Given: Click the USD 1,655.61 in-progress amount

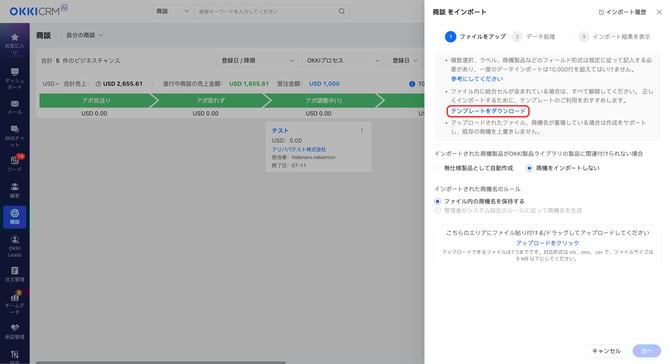Looking at the screenshot, I should pyautogui.click(x=249, y=84).
